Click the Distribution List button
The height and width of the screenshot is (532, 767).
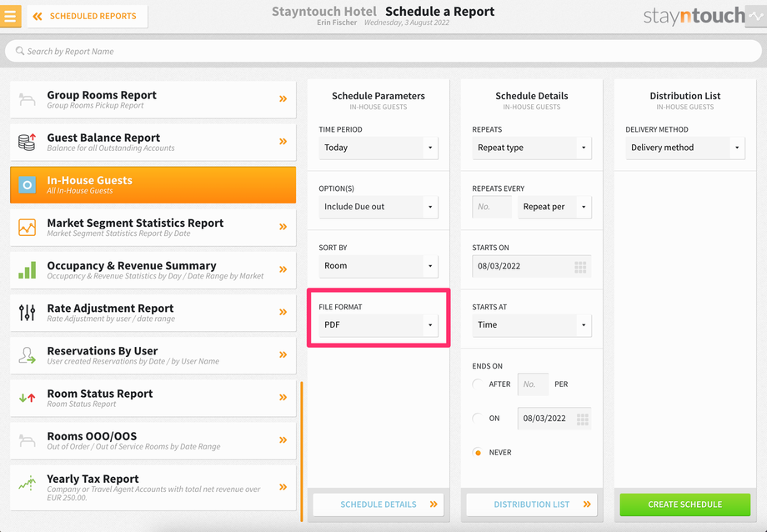point(532,504)
